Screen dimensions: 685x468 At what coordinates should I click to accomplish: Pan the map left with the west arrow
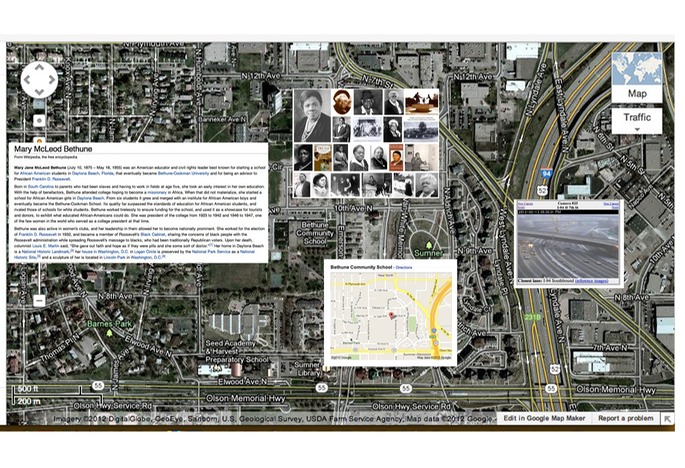pyautogui.click(x=27, y=80)
